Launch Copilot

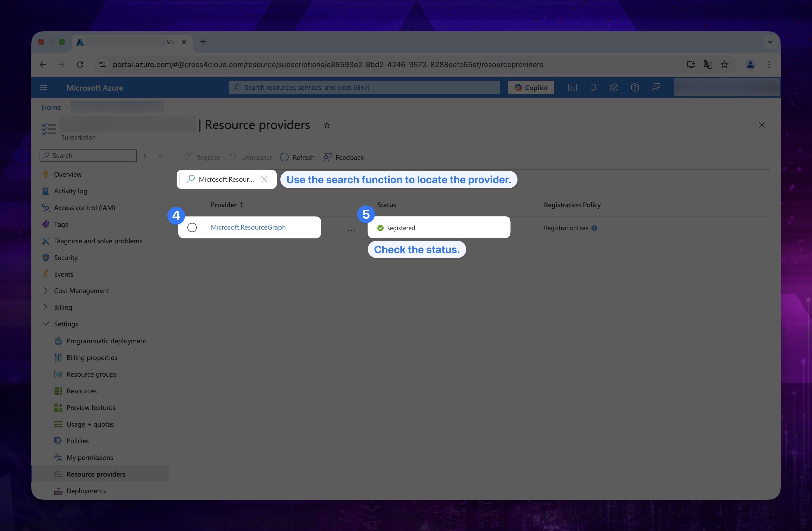tap(531, 88)
